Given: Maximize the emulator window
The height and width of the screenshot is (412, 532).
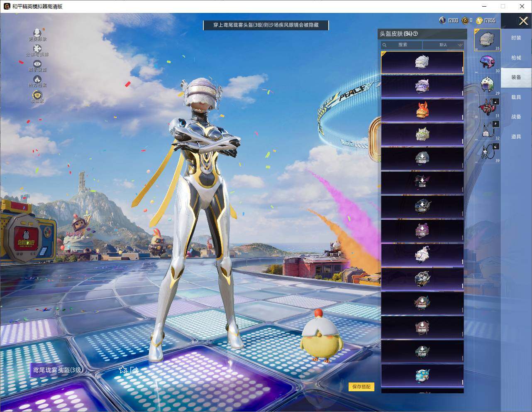Looking at the screenshot, I should [503, 6].
